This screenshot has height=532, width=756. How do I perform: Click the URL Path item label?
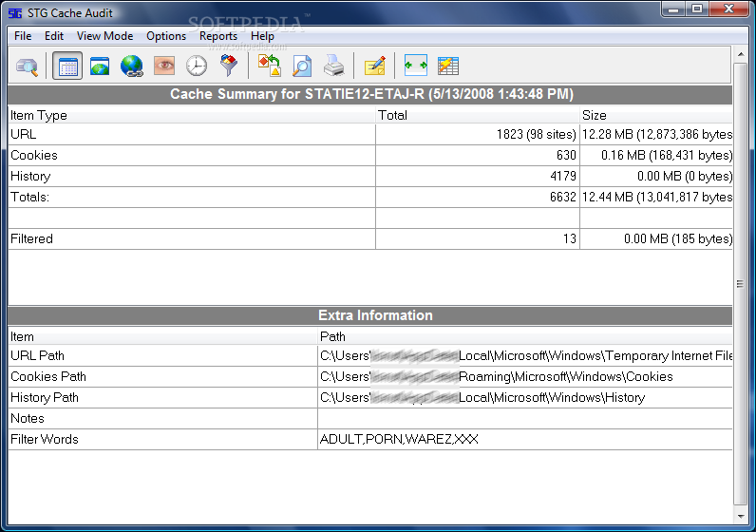(37, 355)
